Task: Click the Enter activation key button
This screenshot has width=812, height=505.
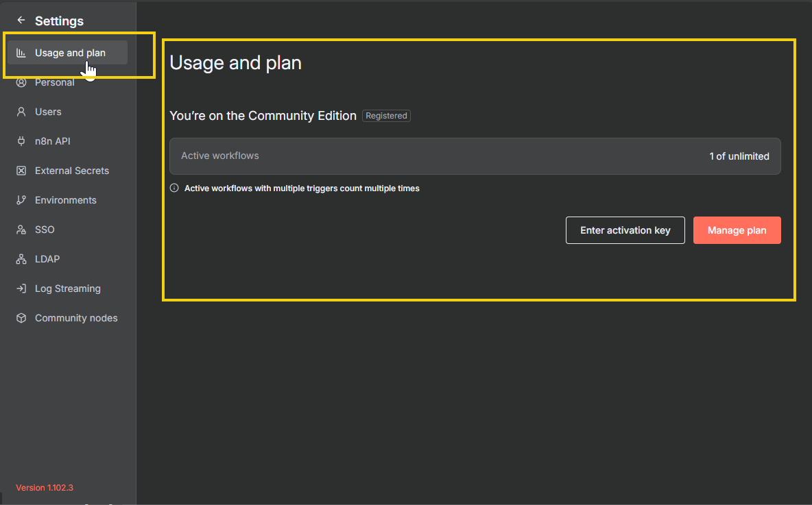Action: click(x=625, y=230)
